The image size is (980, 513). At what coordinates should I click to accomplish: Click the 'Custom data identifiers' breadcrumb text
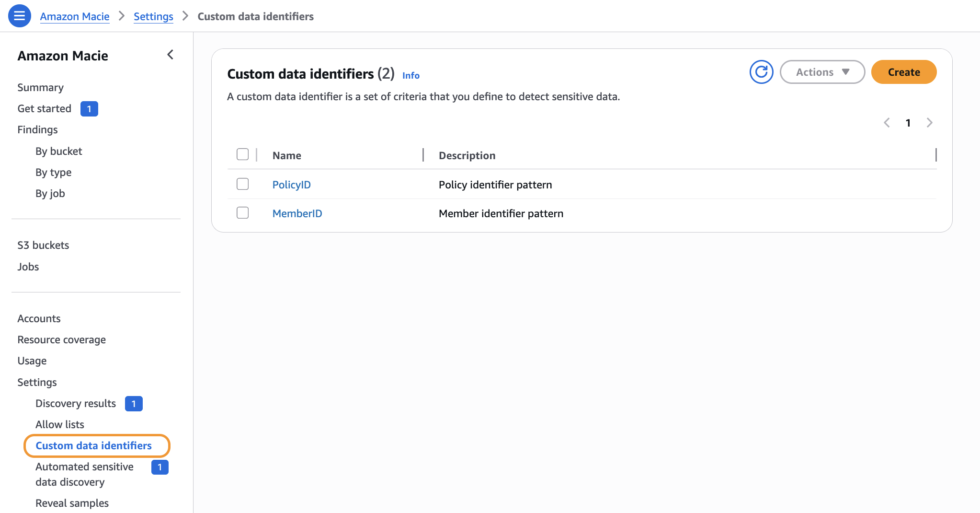click(x=256, y=16)
